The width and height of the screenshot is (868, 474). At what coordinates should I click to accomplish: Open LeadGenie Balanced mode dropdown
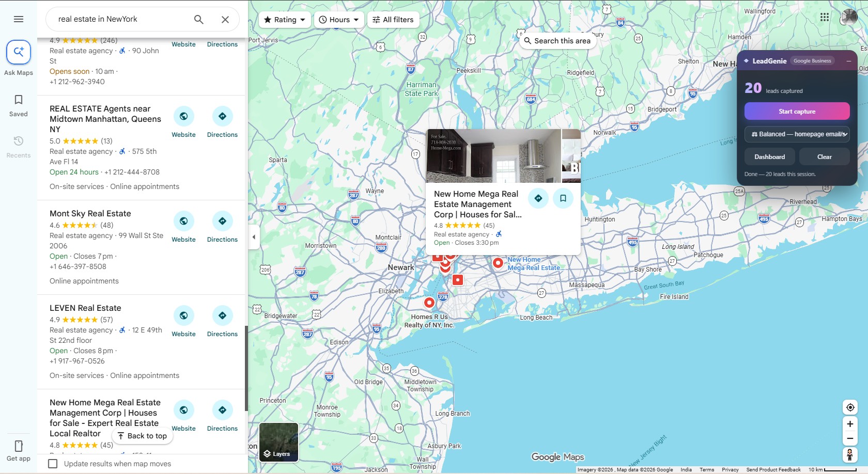pyautogui.click(x=797, y=134)
